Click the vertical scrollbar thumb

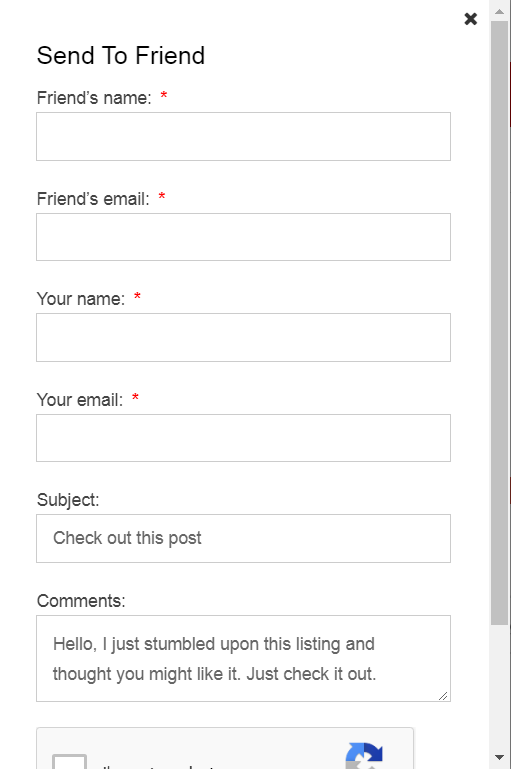point(500,323)
